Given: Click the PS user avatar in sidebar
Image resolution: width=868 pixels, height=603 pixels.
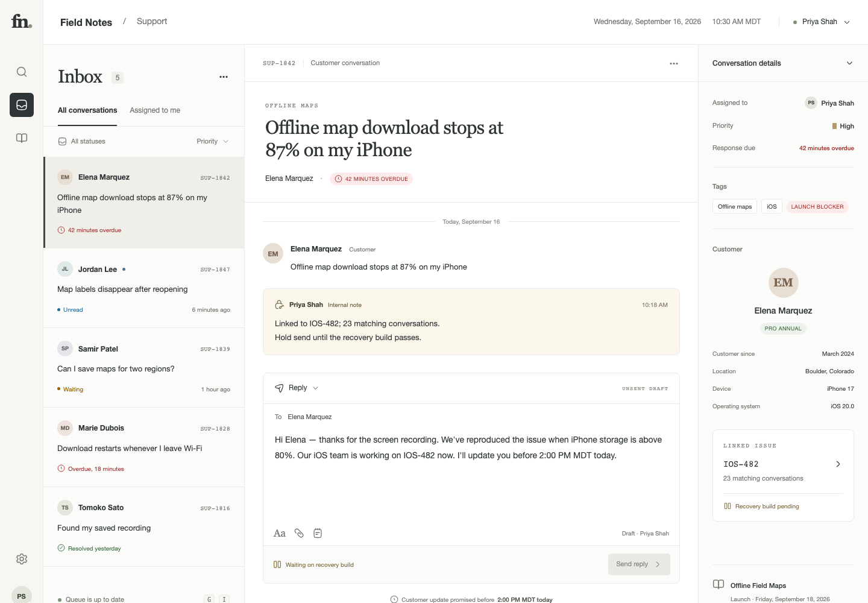Looking at the screenshot, I should pos(22,596).
